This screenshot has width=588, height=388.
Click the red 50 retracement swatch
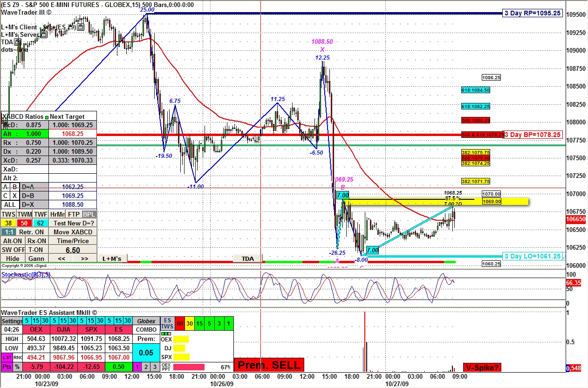(x=24, y=223)
